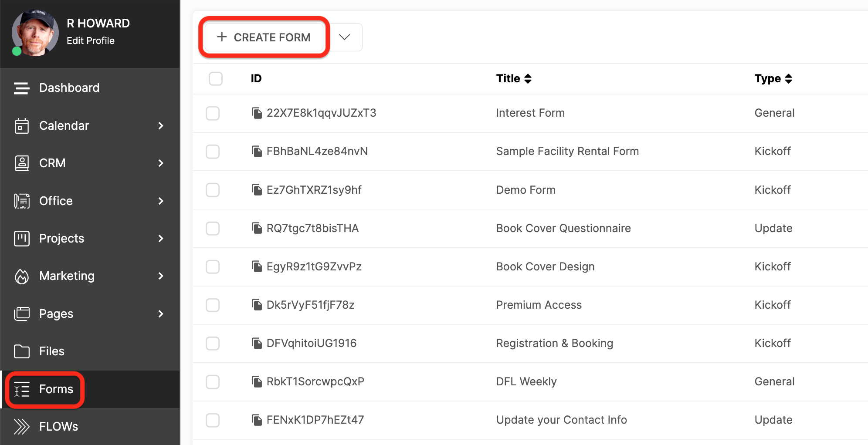Click the General type in Interest Form row
This screenshot has width=868, height=445.
[x=774, y=113]
